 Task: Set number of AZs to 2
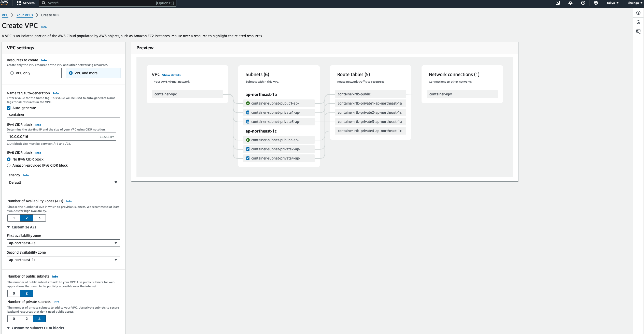[x=27, y=218]
